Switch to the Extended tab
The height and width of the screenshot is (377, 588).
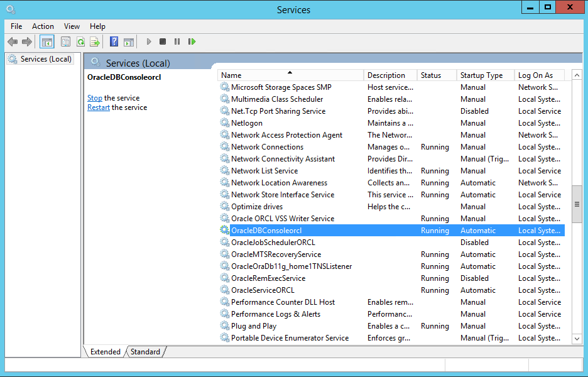click(105, 352)
